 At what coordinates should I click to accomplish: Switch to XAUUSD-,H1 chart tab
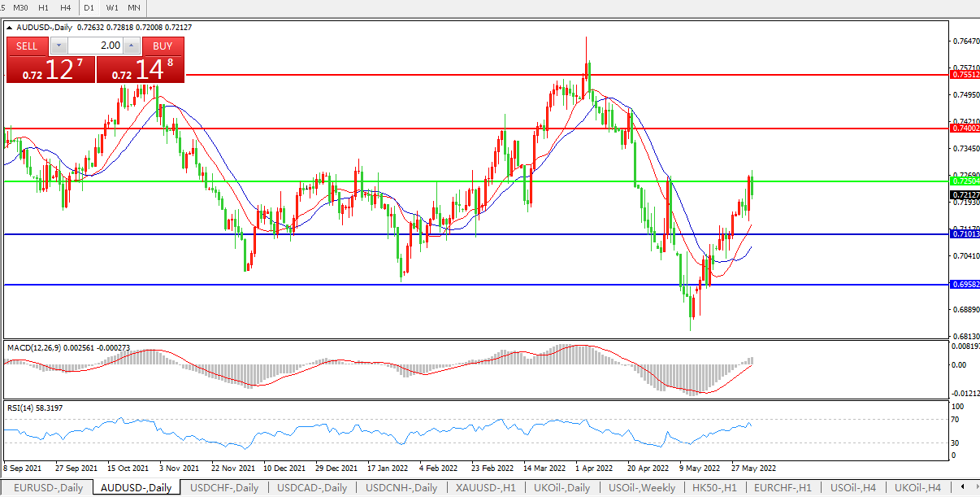tap(485, 488)
